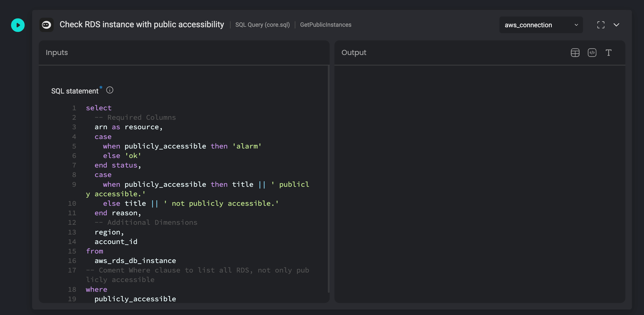This screenshot has height=315, width=644.
Task: Expand the card to fullscreen
Action: (601, 25)
